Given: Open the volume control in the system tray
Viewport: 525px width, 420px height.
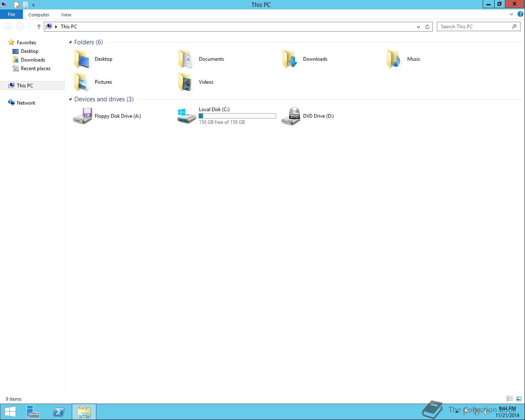Looking at the screenshot, I should coord(486,412).
